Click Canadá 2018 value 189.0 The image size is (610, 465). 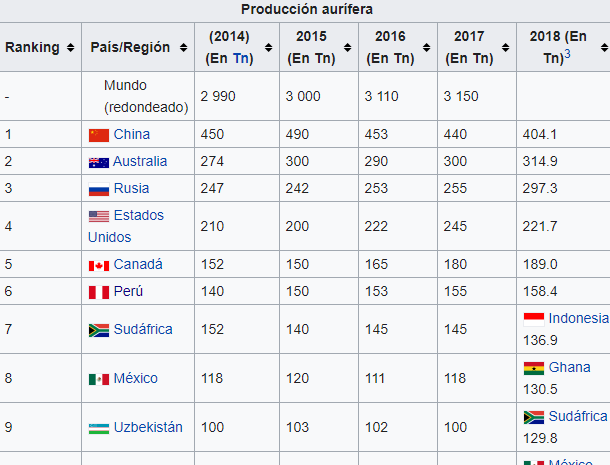(x=540, y=265)
